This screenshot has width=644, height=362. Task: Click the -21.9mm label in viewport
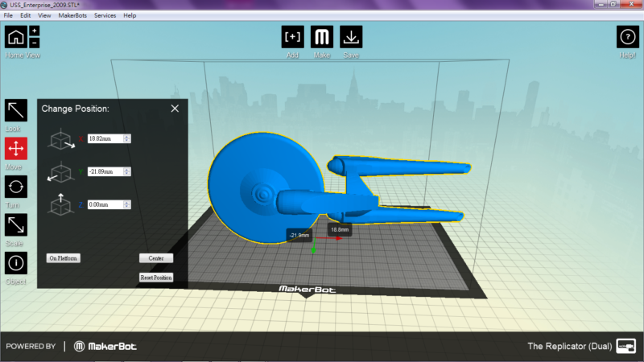click(299, 235)
